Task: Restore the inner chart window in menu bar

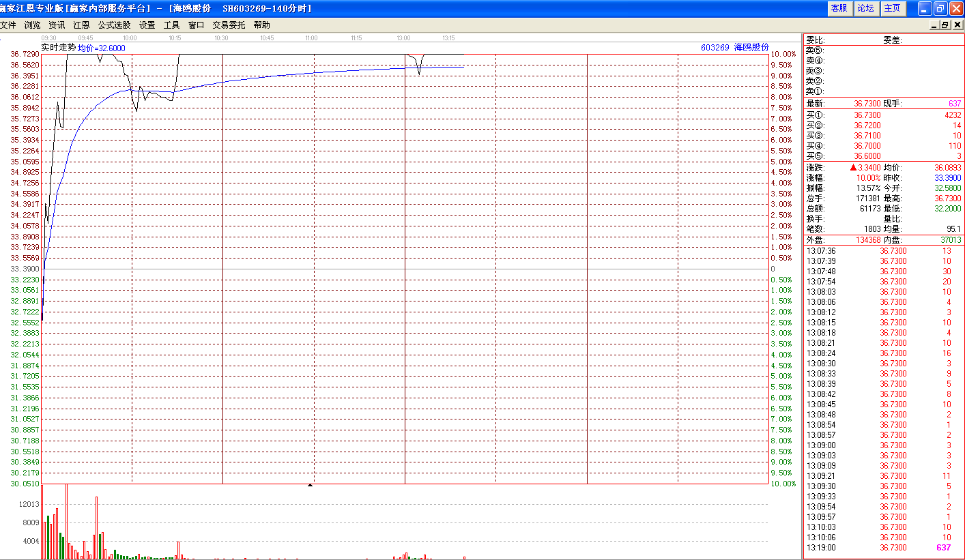Action: [945, 25]
